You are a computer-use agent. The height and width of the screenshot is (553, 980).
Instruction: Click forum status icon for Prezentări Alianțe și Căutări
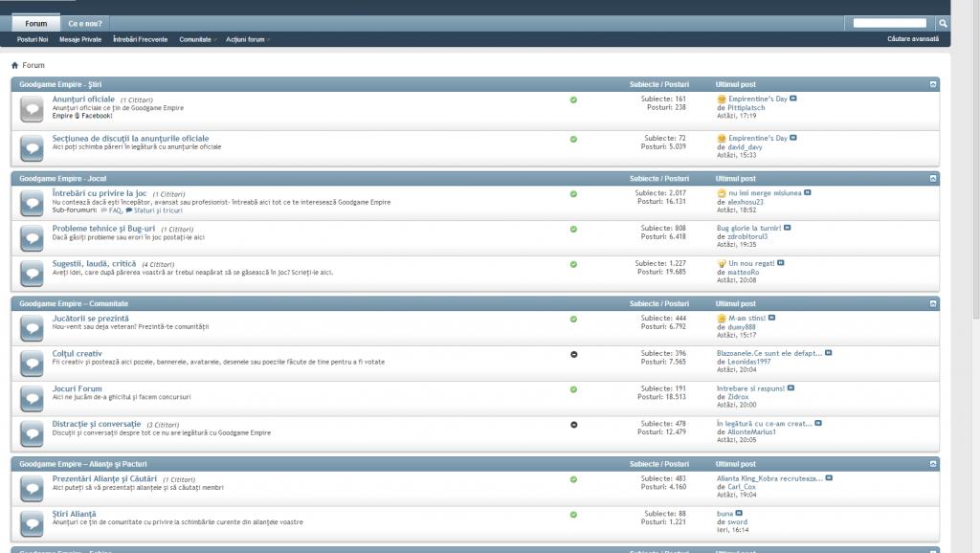click(32, 489)
